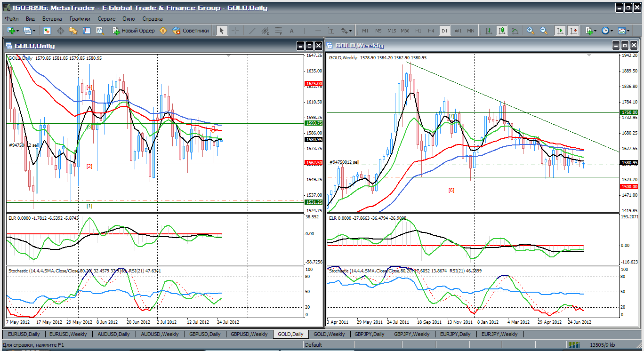This screenshot has height=351, width=644.
Task: Expand the New Chart dropdown arrow
Action: coord(17,31)
